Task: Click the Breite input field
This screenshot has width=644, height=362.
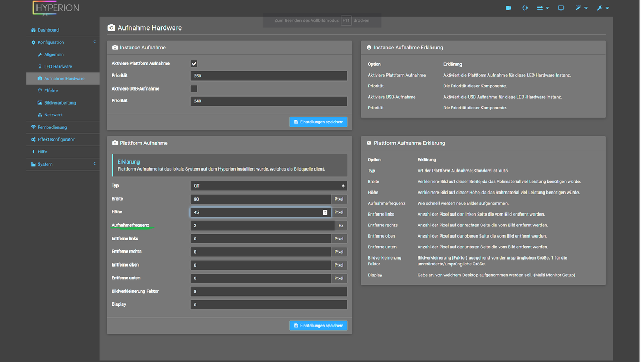Action: (x=261, y=199)
